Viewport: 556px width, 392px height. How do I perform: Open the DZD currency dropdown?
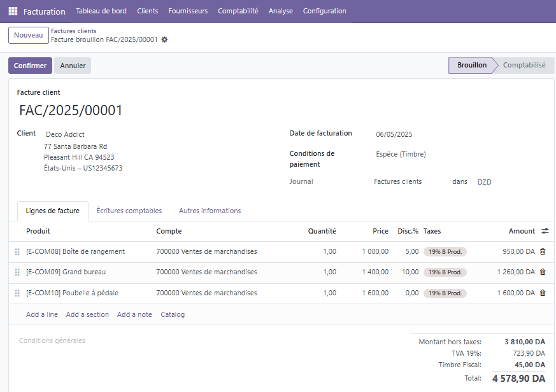click(x=485, y=182)
